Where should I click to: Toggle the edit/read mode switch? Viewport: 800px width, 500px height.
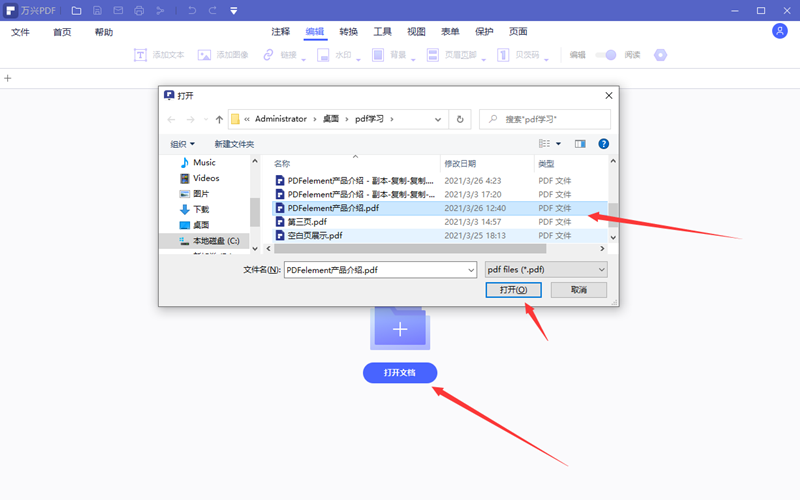coord(606,55)
